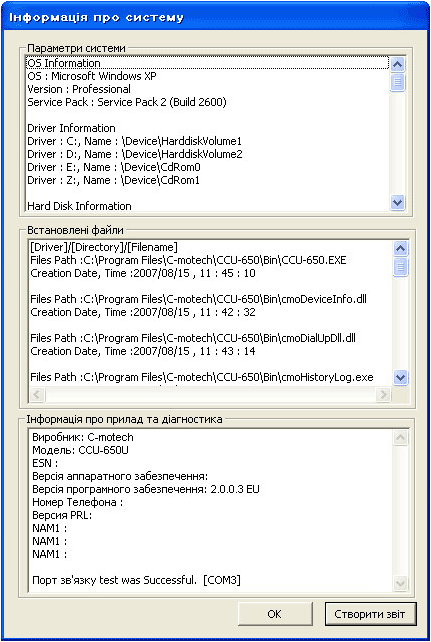Click vertical scrollbar thumb in Встановлені файли list
431x642 pixels.
[x=400, y=267]
